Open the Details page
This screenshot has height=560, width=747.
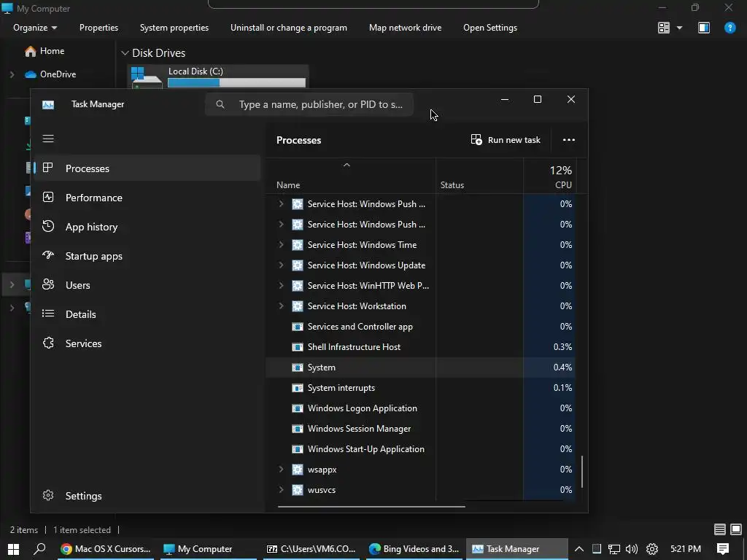(x=148, y=314)
